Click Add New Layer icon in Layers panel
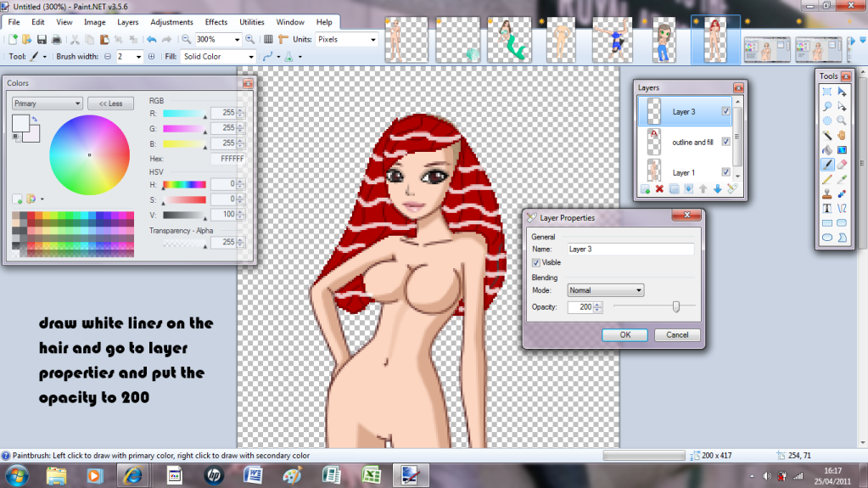This screenshot has width=868, height=488. point(645,189)
